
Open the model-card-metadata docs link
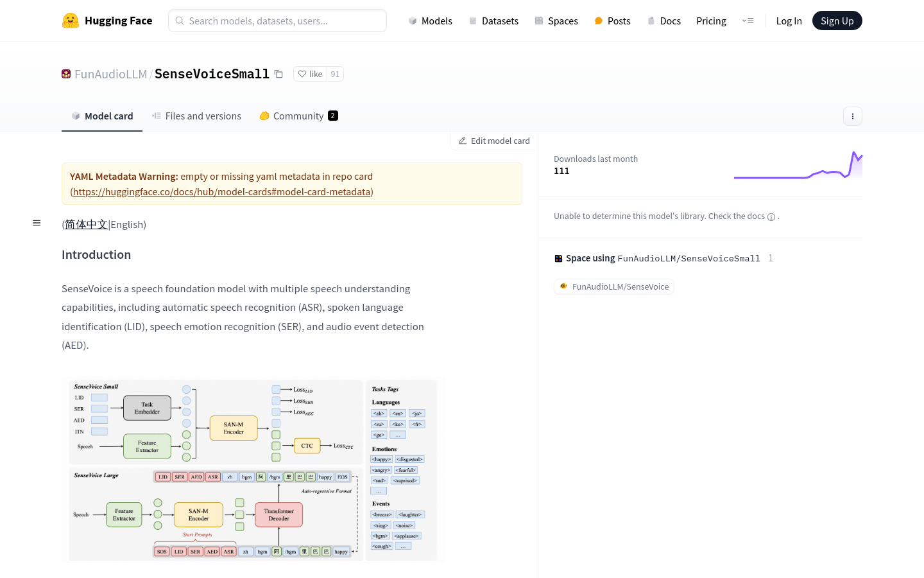click(221, 191)
